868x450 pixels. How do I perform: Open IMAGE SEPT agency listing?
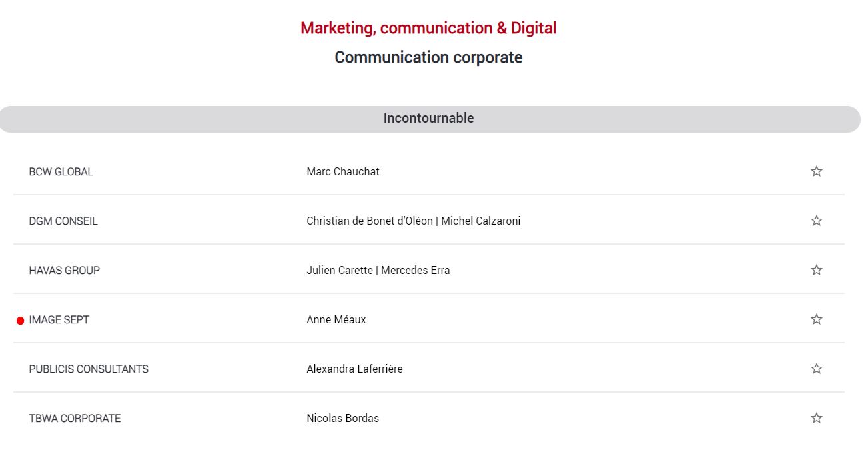(59, 319)
